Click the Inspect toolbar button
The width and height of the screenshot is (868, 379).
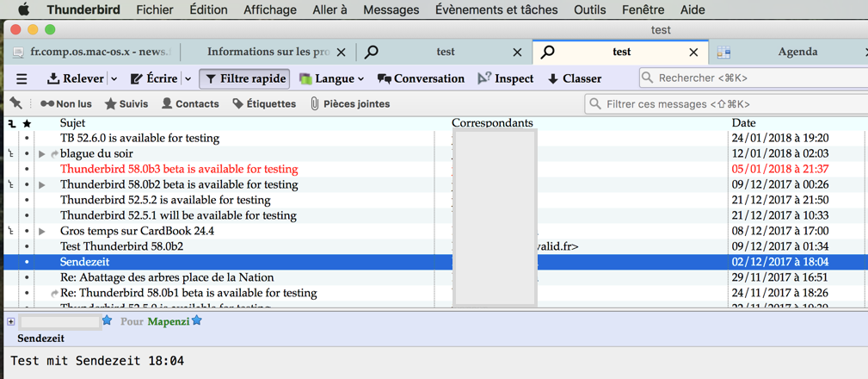click(x=506, y=78)
